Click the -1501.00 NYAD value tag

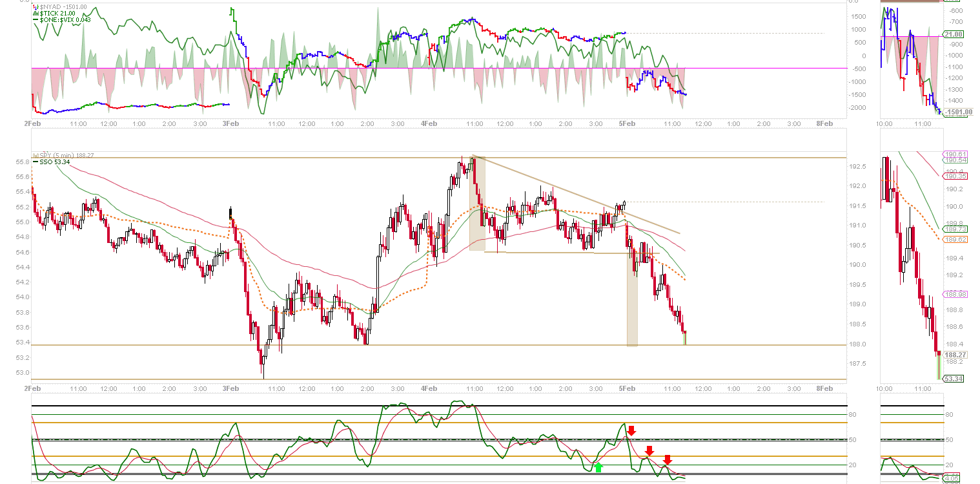[957, 112]
